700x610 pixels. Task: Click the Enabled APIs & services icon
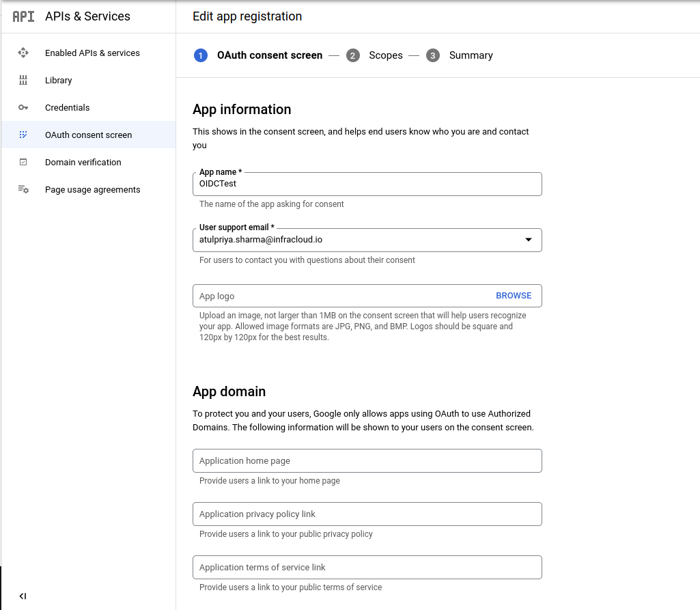point(23,53)
